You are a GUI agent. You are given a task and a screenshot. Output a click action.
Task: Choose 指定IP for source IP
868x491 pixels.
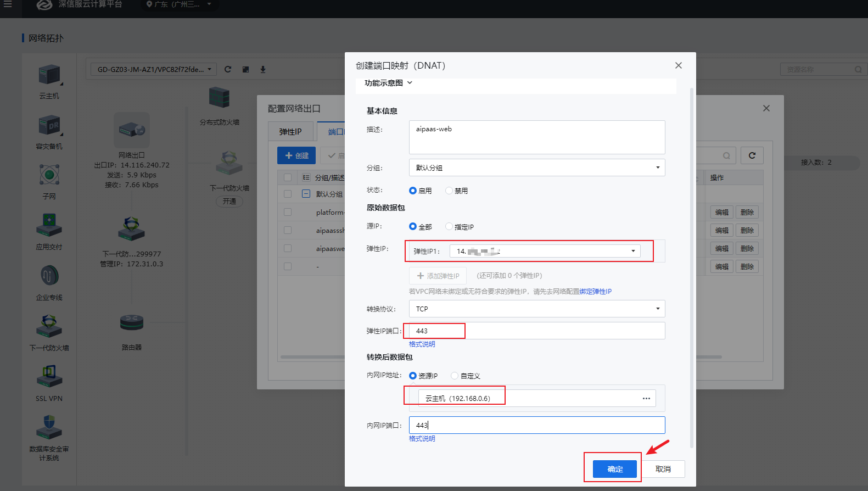point(449,226)
